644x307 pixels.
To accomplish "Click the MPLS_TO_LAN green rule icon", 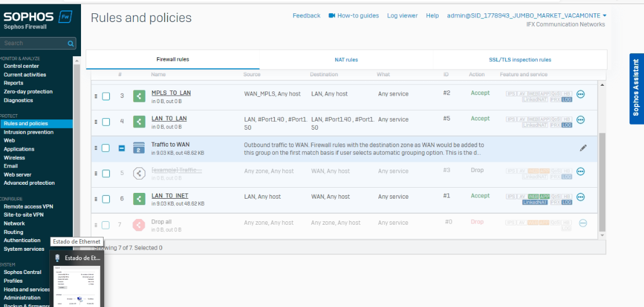I will coord(139,96).
